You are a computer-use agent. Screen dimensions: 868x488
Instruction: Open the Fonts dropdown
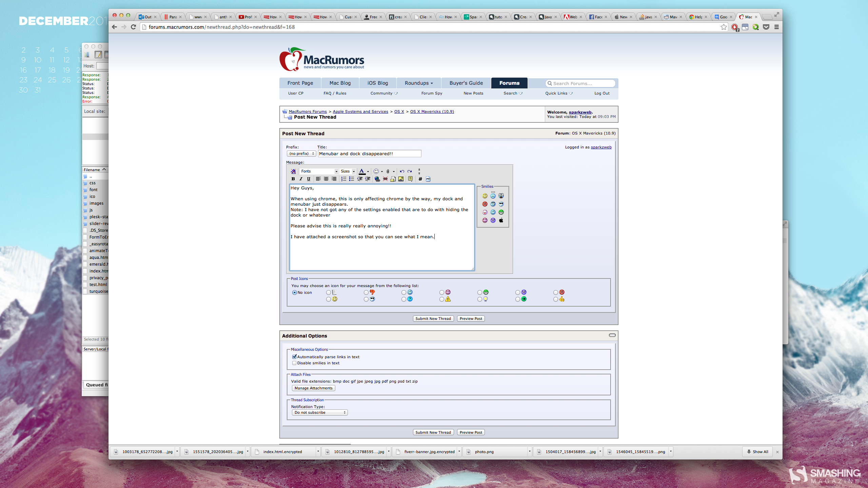[x=319, y=171]
